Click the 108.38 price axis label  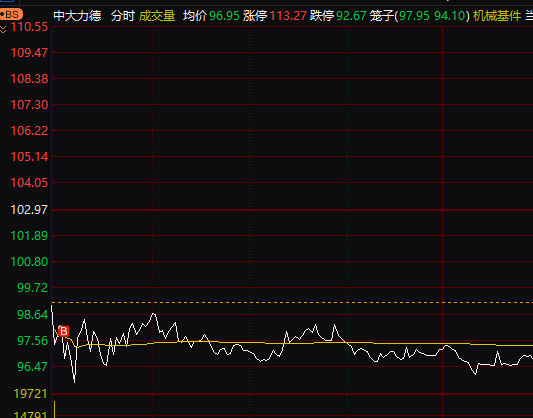(x=29, y=79)
